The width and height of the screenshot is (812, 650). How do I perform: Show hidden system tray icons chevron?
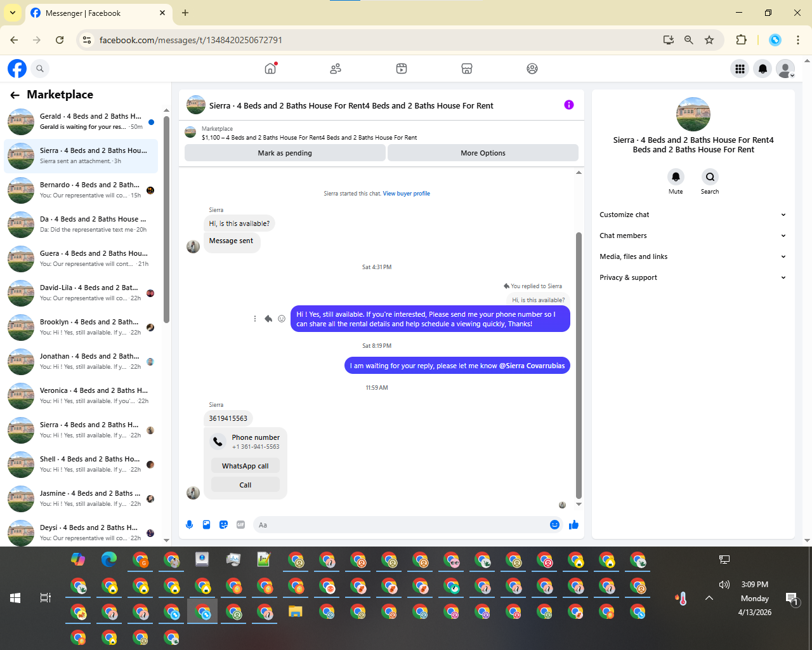[x=709, y=598]
